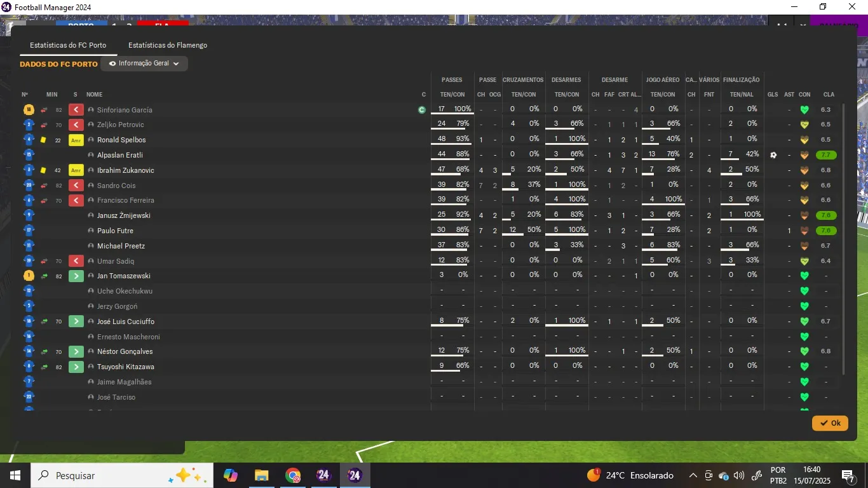The image size is (868, 488).
Task: Open Paulo Futre's player name link
Action: [115, 231]
